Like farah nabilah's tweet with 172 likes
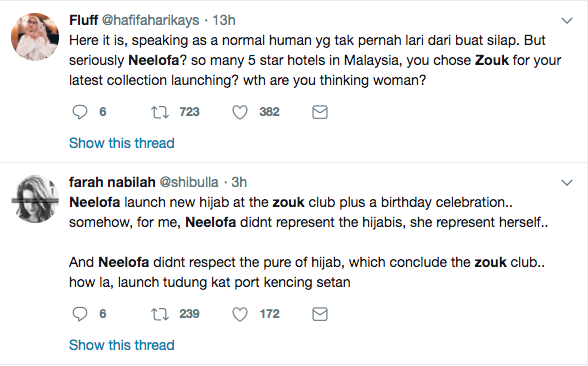The image size is (588, 366). 240,314
